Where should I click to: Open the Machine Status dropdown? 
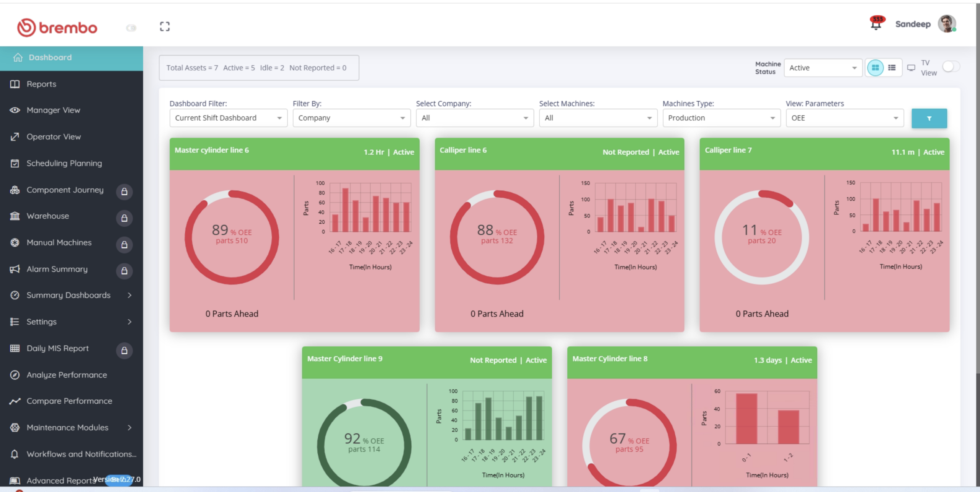(823, 68)
